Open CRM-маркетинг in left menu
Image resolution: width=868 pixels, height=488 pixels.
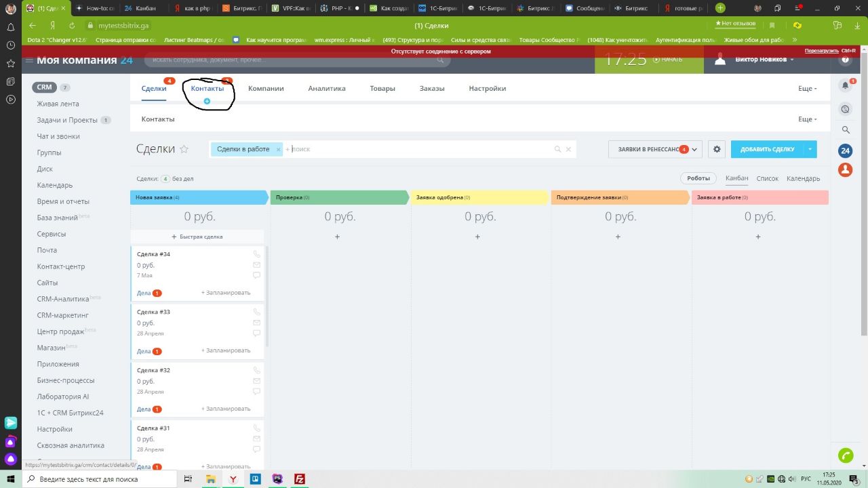click(x=63, y=315)
